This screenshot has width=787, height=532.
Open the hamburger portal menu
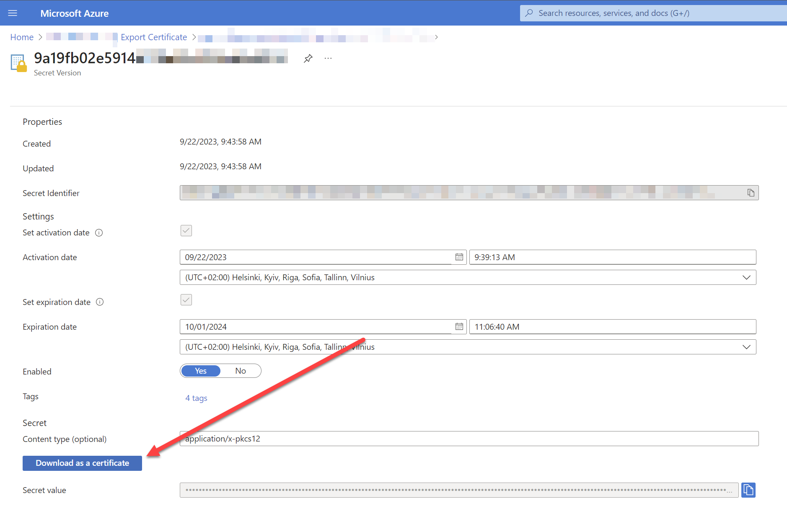coord(13,13)
